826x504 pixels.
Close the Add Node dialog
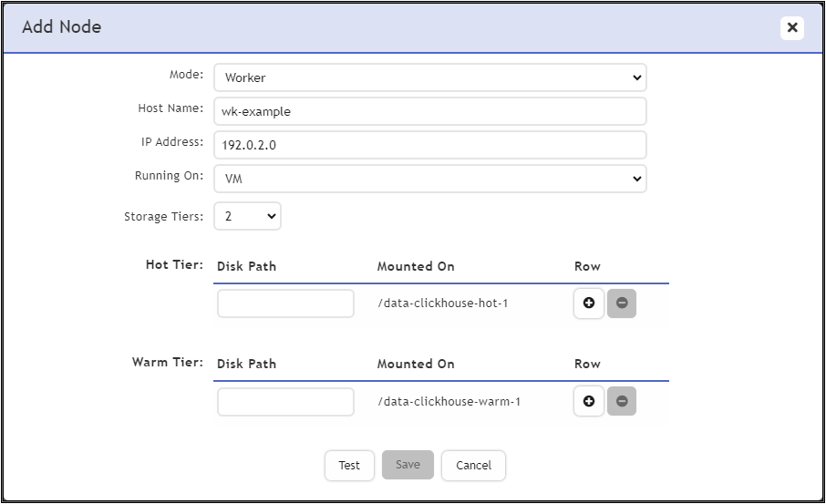(x=791, y=27)
